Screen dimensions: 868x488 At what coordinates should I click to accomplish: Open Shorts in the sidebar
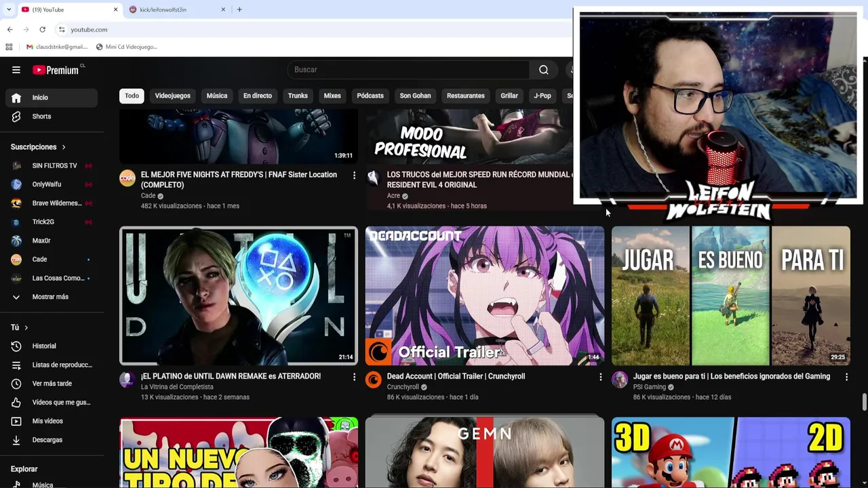(x=52, y=117)
